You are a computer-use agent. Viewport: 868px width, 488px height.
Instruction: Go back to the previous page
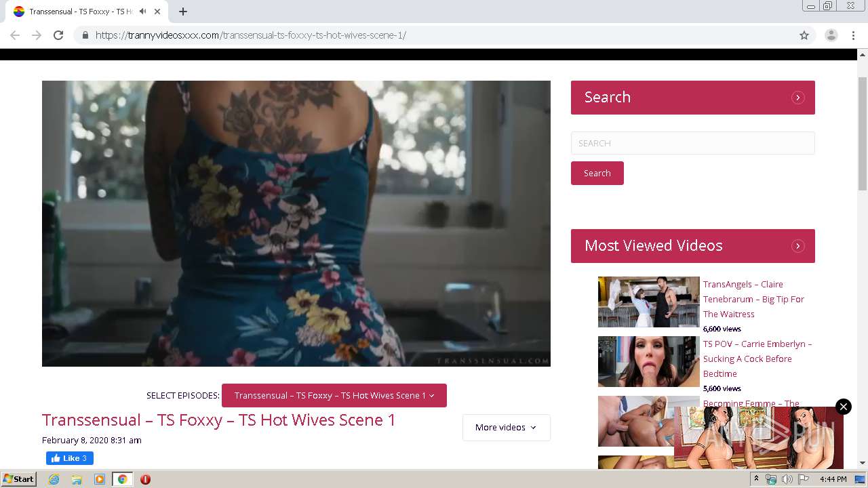pyautogui.click(x=15, y=35)
